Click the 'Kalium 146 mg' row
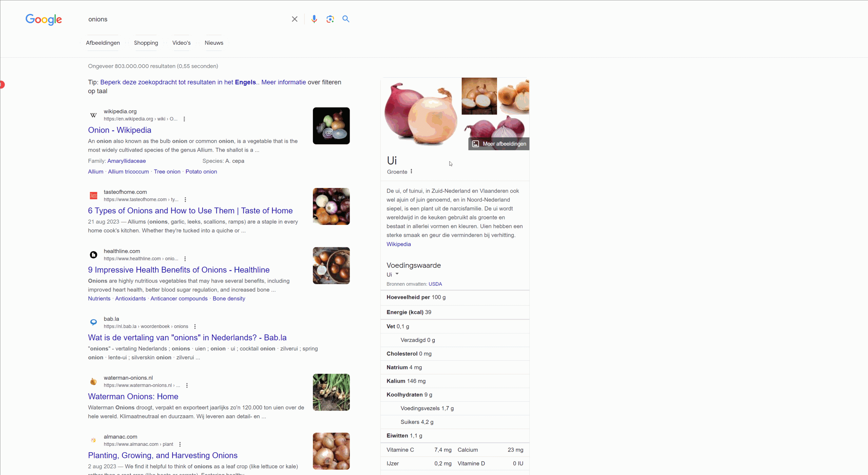Screen dimensions: 868x475 click(455, 381)
